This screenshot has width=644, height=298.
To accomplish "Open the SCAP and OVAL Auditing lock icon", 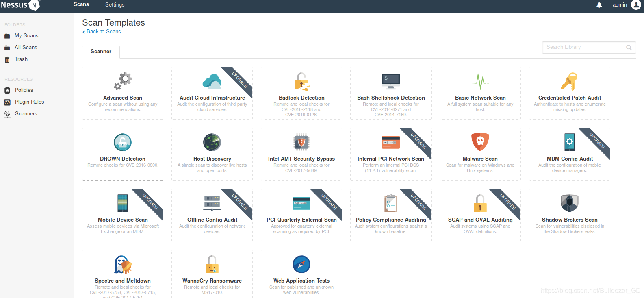I will (x=480, y=203).
